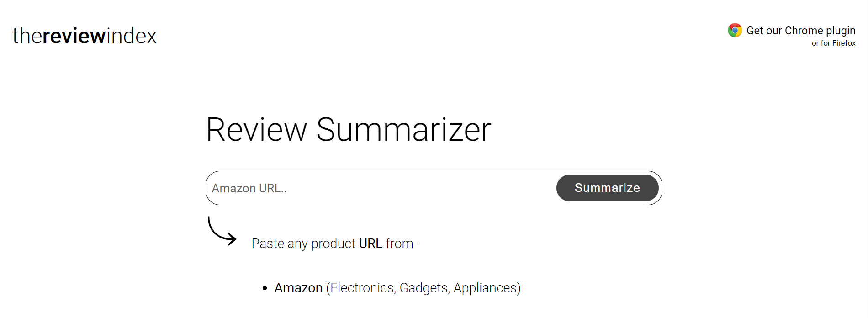Open the 'or for Firefox' link

pyautogui.click(x=833, y=43)
